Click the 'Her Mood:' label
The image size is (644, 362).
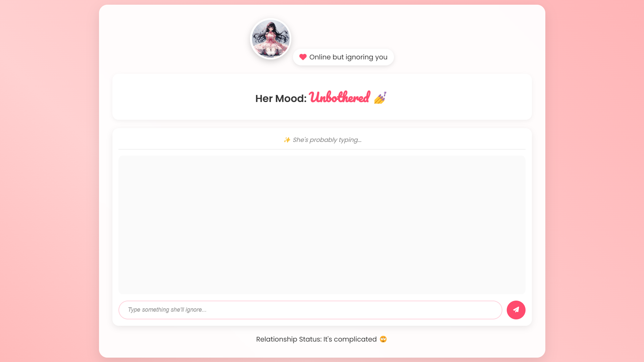[x=281, y=99]
